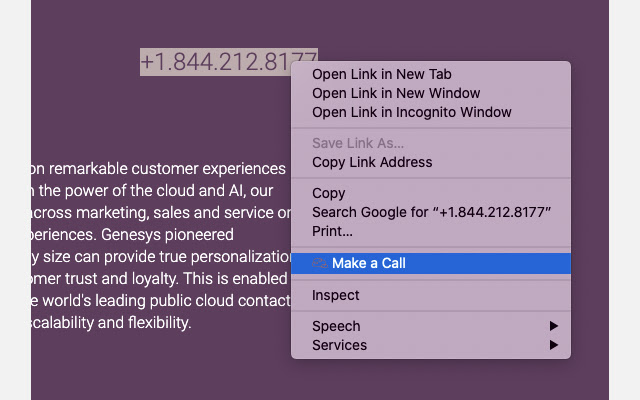
Task: Open Inspect from the context menu
Action: [336, 295]
